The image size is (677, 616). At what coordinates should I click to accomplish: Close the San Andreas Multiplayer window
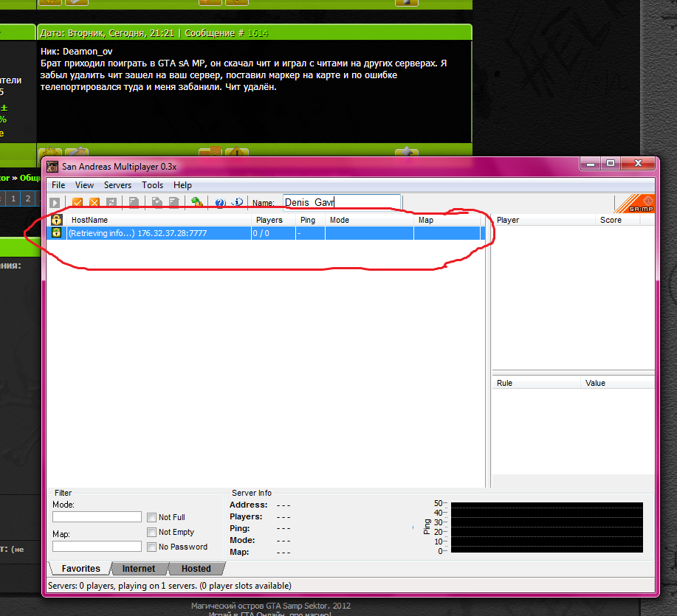coord(638,163)
